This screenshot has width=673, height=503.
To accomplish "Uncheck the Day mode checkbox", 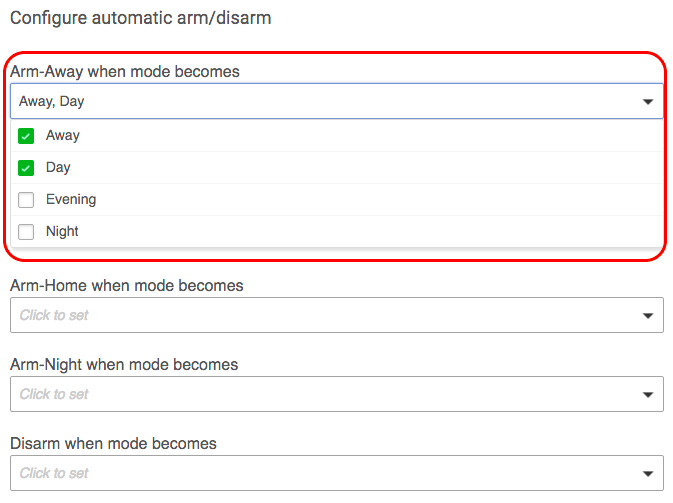I will [x=26, y=168].
